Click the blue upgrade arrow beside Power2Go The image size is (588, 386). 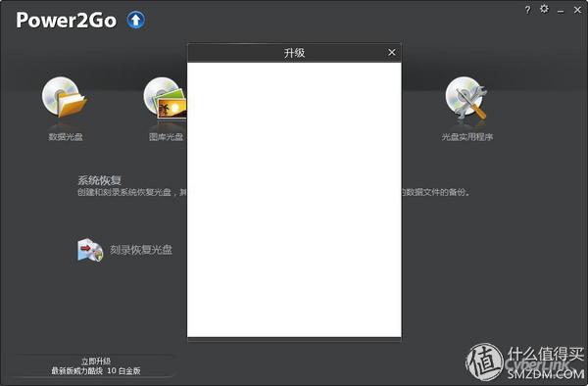pyautogui.click(x=136, y=20)
